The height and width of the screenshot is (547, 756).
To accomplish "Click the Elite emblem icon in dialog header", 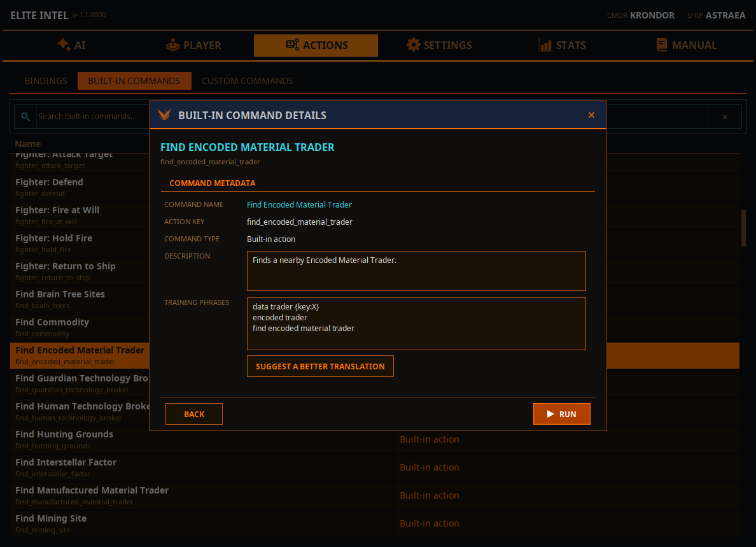I will pyautogui.click(x=164, y=115).
